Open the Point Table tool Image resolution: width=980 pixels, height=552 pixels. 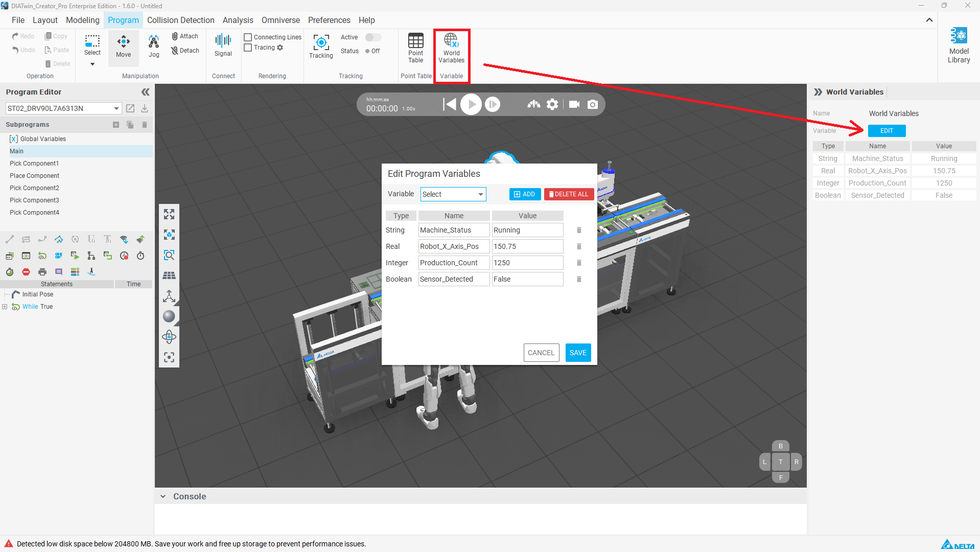tap(415, 49)
